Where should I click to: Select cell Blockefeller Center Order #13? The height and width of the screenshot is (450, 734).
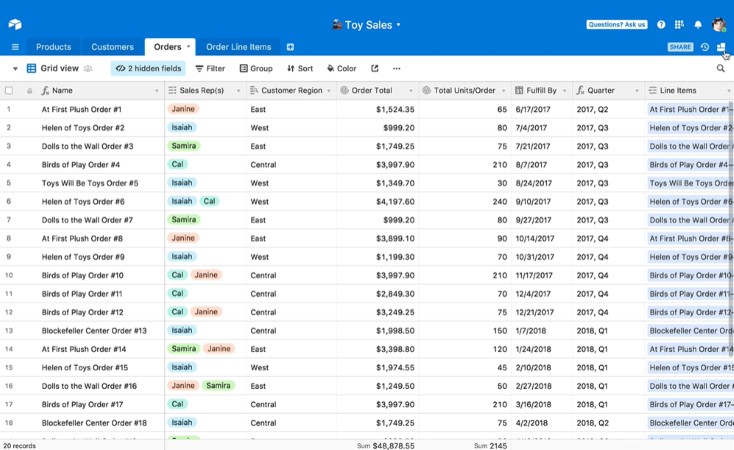94,331
